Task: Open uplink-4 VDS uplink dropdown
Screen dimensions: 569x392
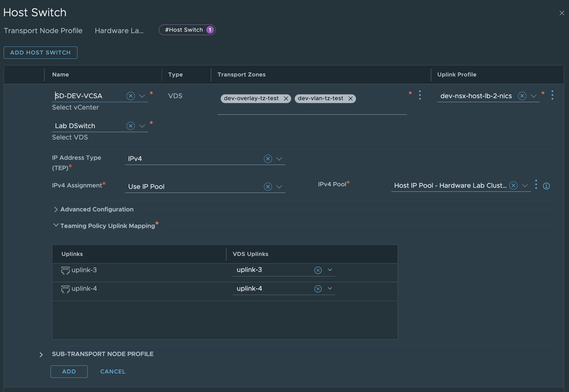Action: coord(330,288)
